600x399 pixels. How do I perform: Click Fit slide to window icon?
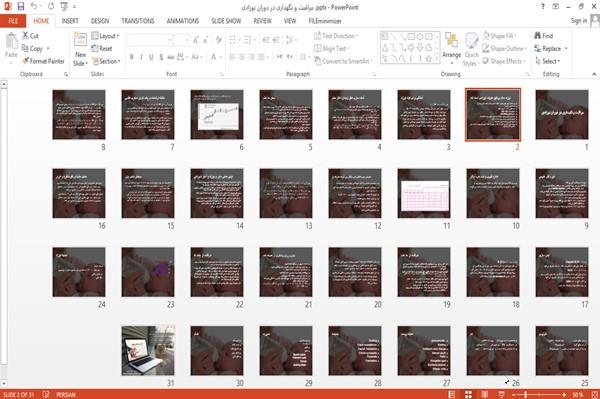coord(594,394)
